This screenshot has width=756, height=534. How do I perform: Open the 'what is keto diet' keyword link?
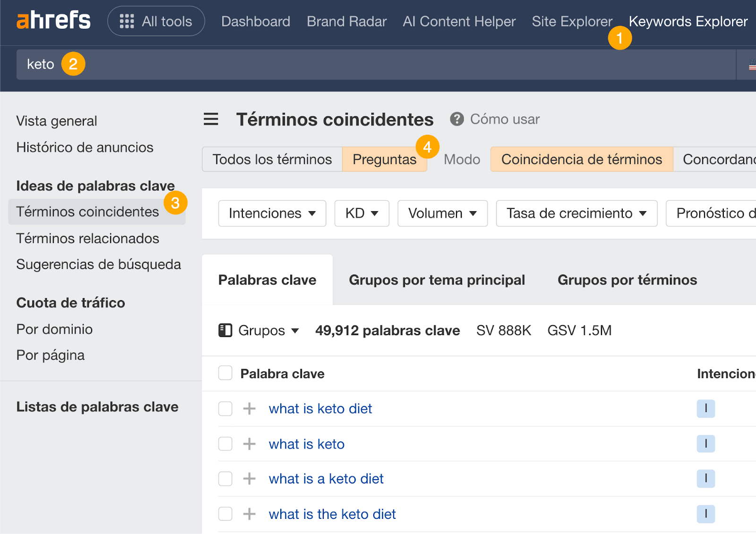coord(320,408)
